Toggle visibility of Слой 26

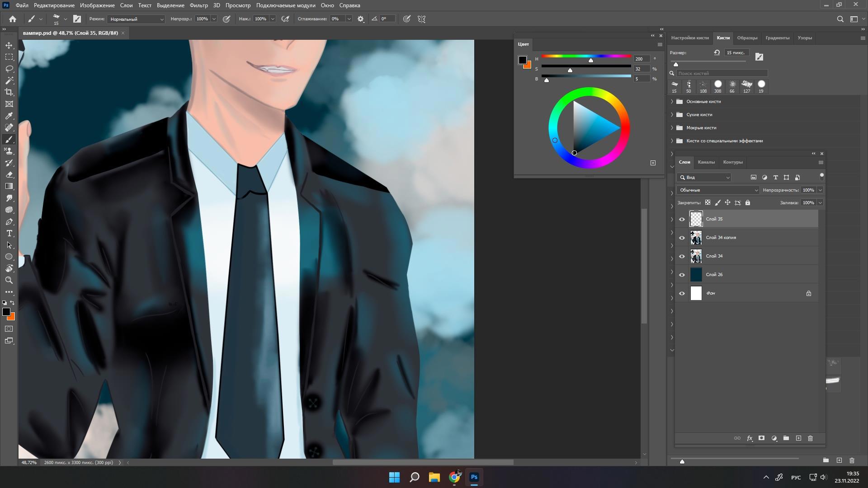pyautogui.click(x=682, y=275)
